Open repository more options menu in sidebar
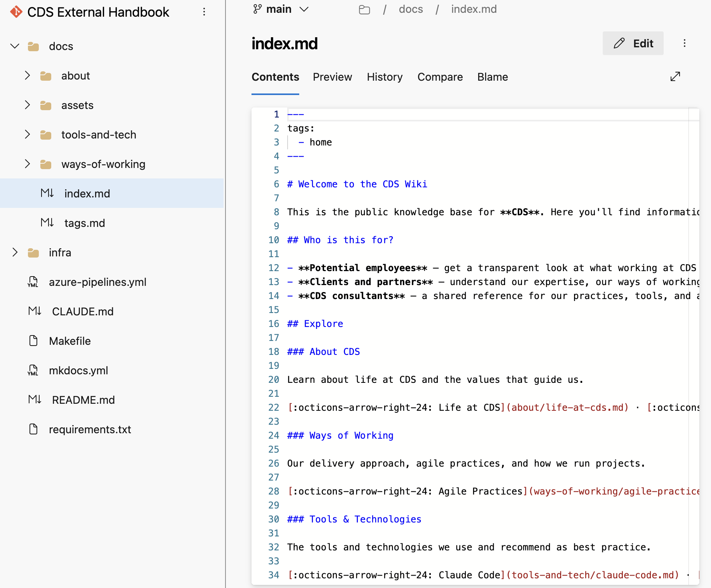 204,12
